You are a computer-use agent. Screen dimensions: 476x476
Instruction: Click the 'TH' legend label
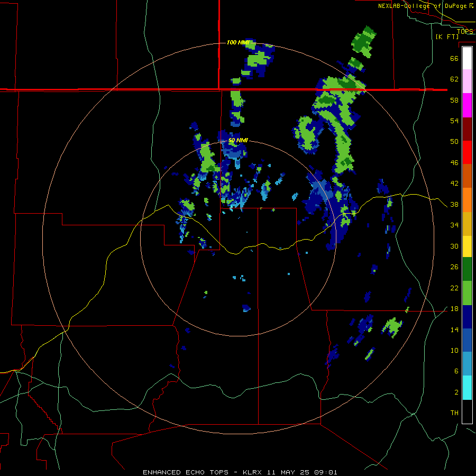pyautogui.click(x=454, y=413)
